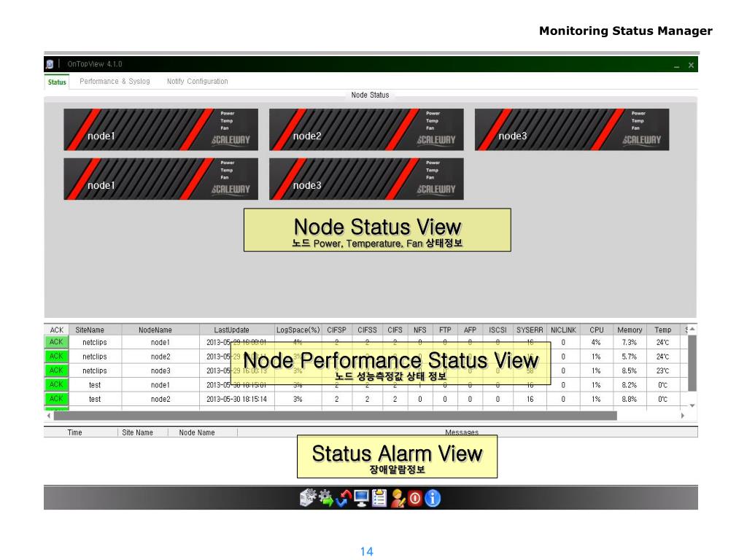This screenshot has width=747, height=560.
Task: Sort by the NodeName column header
Action: pos(160,330)
